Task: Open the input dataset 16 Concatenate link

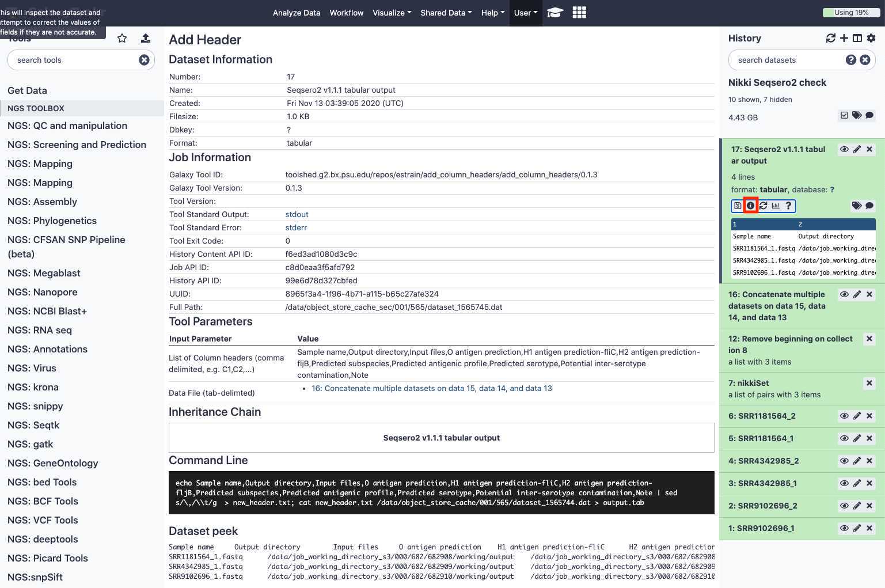Action: [431, 388]
